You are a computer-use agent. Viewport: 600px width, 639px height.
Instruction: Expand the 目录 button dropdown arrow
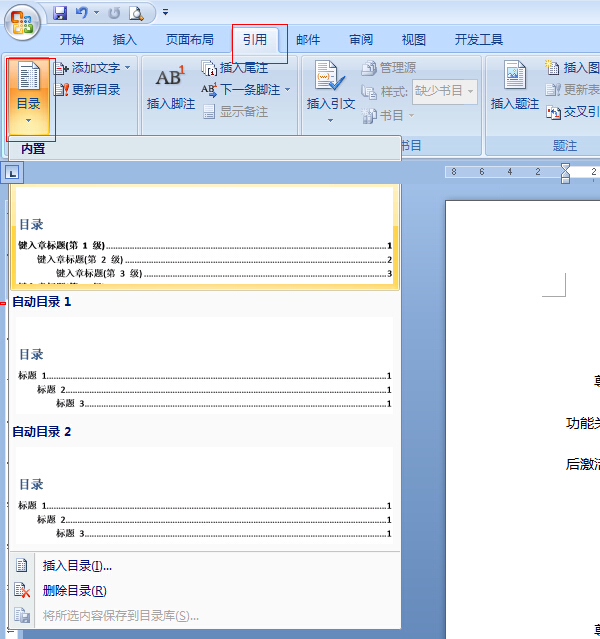[x=28, y=120]
